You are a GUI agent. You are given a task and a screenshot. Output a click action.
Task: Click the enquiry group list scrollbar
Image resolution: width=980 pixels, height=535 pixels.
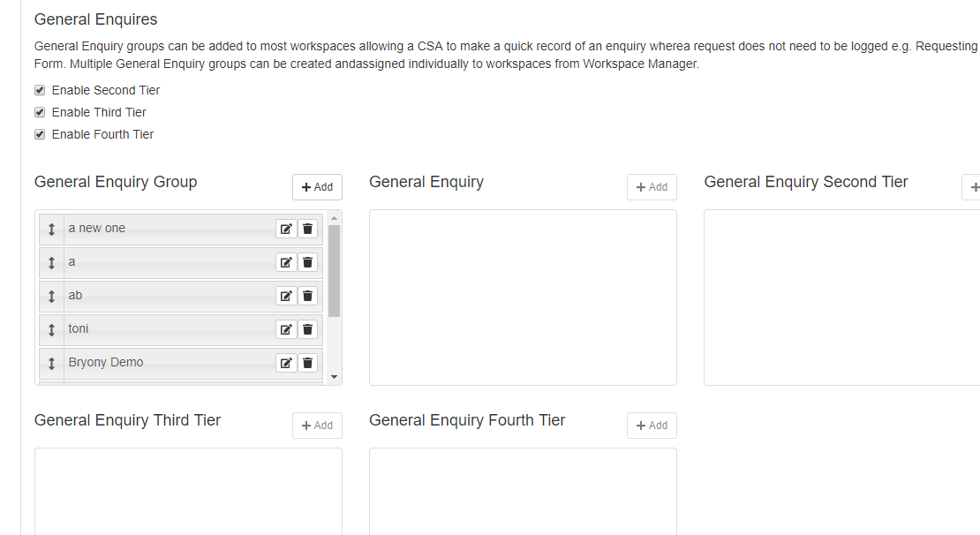335,265
